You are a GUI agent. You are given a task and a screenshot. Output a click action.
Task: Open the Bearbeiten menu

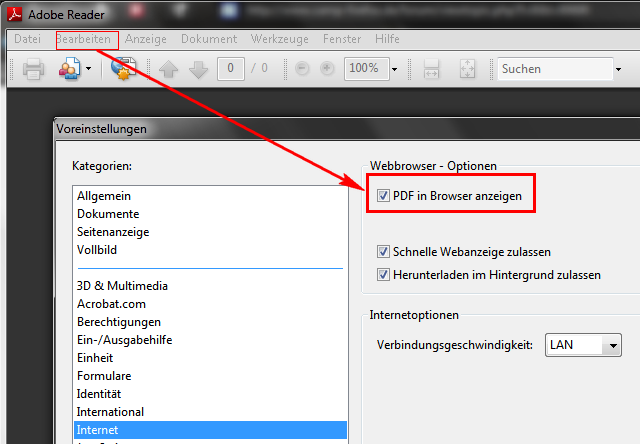pos(84,39)
